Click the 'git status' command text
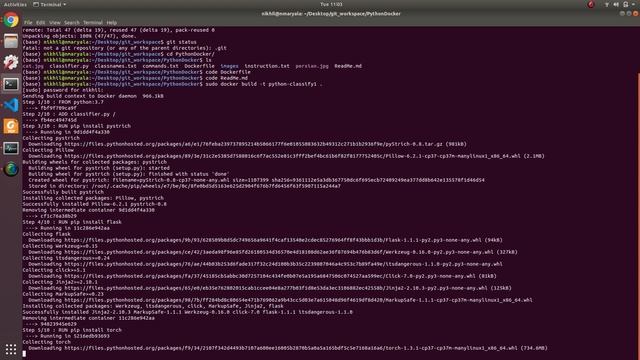Image resolution: width=640 pixels, height=360 pixels. tap(181, 42)
